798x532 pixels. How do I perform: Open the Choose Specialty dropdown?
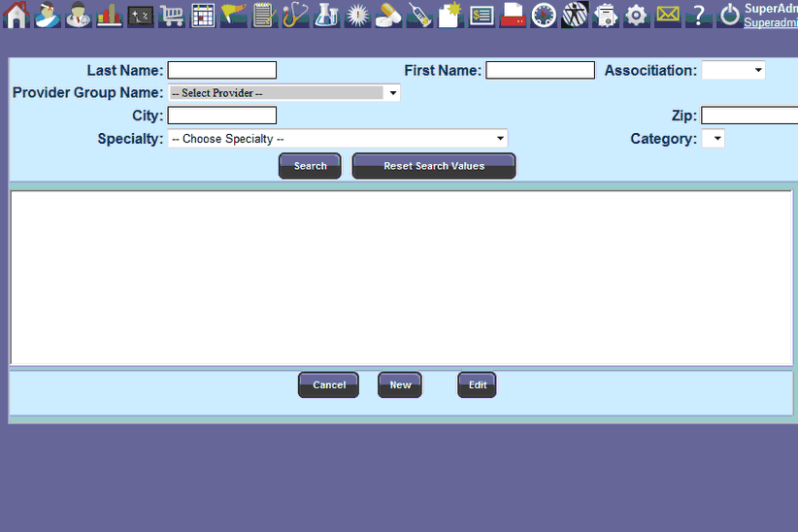coord(337,139)
